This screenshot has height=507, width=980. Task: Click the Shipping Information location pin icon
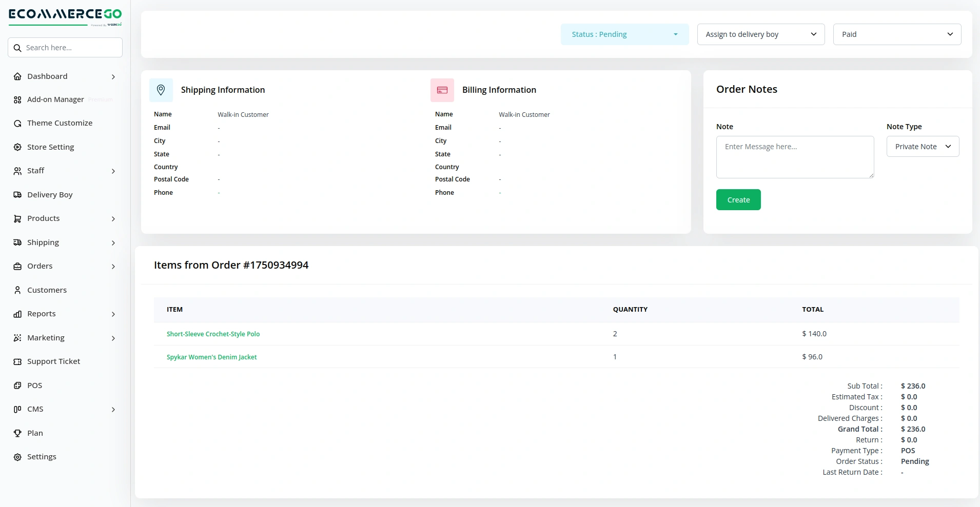click(x=161, y=90)
